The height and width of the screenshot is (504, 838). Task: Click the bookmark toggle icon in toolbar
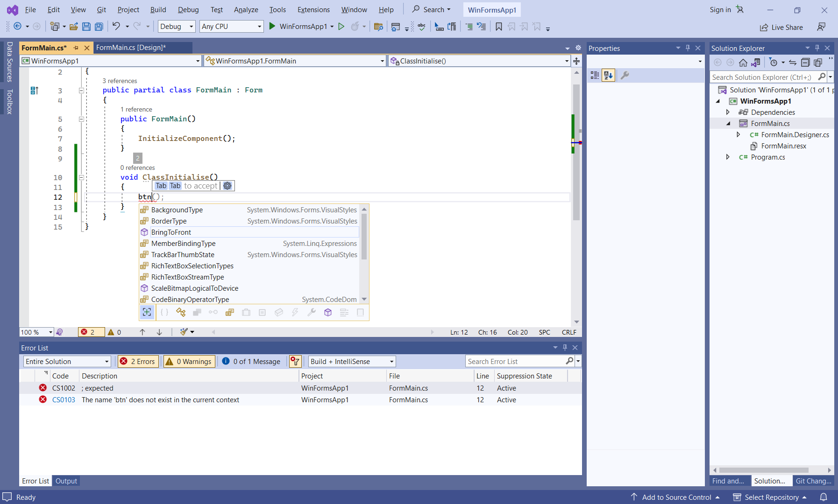tap(499, 27)
